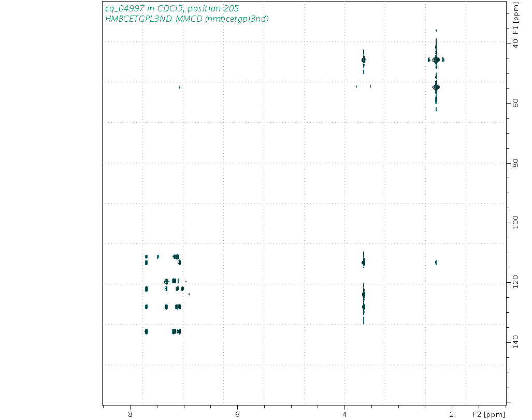Click the pulse program text 'HMBCETGPL3ND_MMCD (hmbcetgpl3nd)'
532x420 pixels.
187,19
